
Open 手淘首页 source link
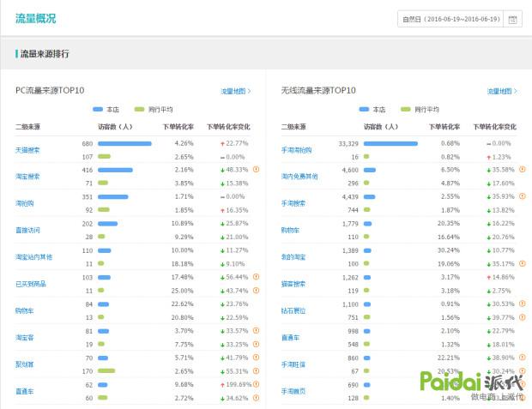(x=293, y=391)
